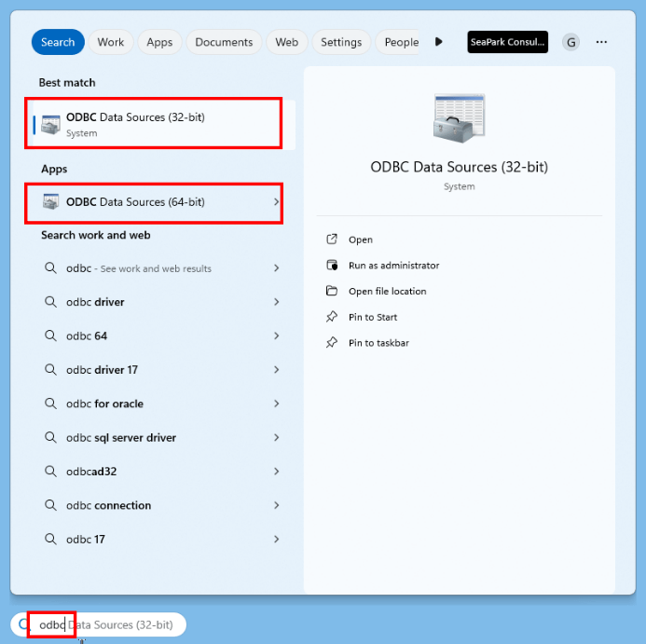Click magnifier icon beside 'odbc 17'
This screenshot has height=644, width=646.
tap(50, 539)
